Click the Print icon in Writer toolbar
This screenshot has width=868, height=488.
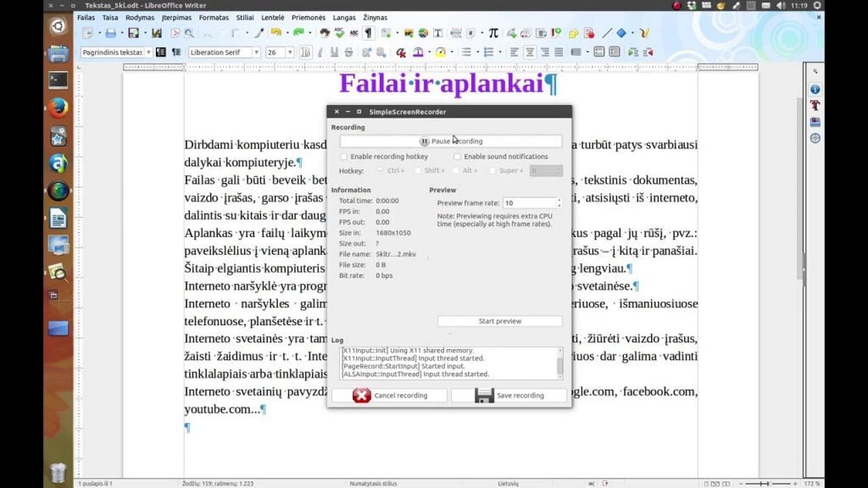click(x=111, y=33)
